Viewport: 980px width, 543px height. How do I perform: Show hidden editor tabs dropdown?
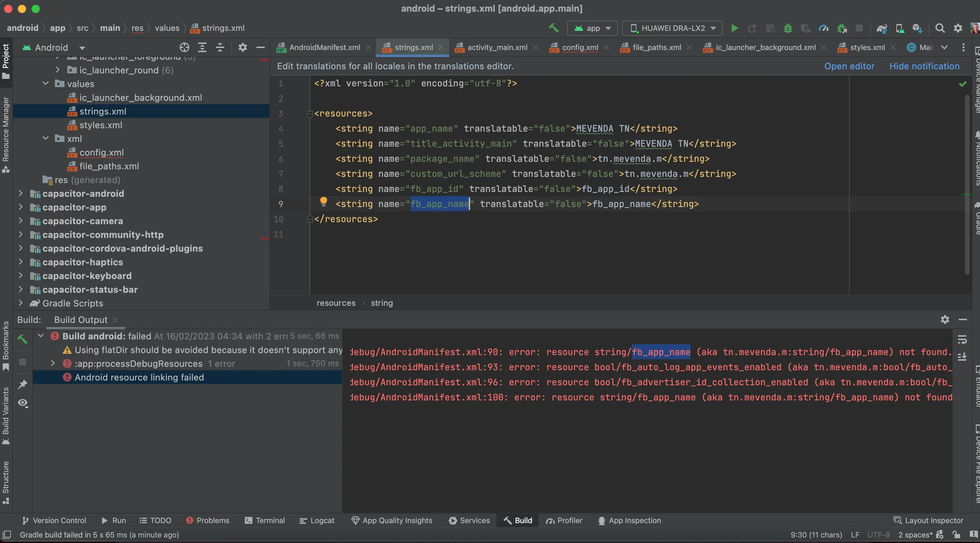click(x=944, y=48)
